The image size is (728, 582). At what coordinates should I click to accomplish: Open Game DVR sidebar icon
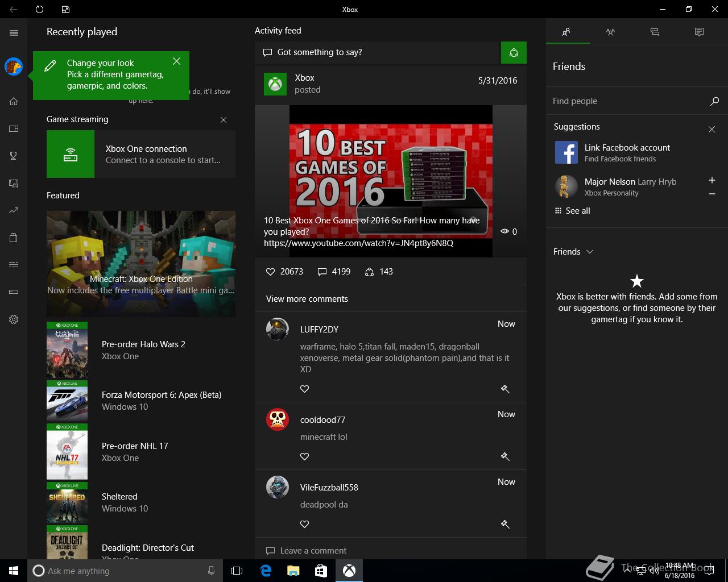pyautogui.click(x=14, y=183)
